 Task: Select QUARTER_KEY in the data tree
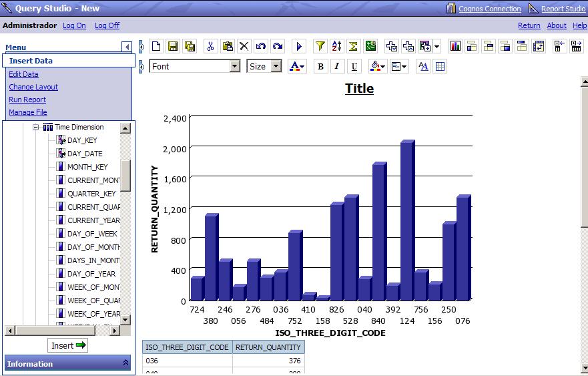pyautogui.click(x=91, y=194)
